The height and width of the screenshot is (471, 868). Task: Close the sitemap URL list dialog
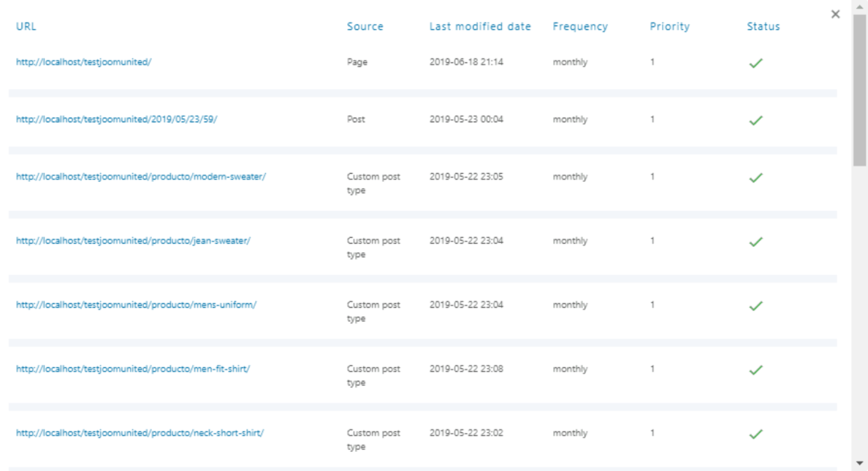click(x=835, y=14)
